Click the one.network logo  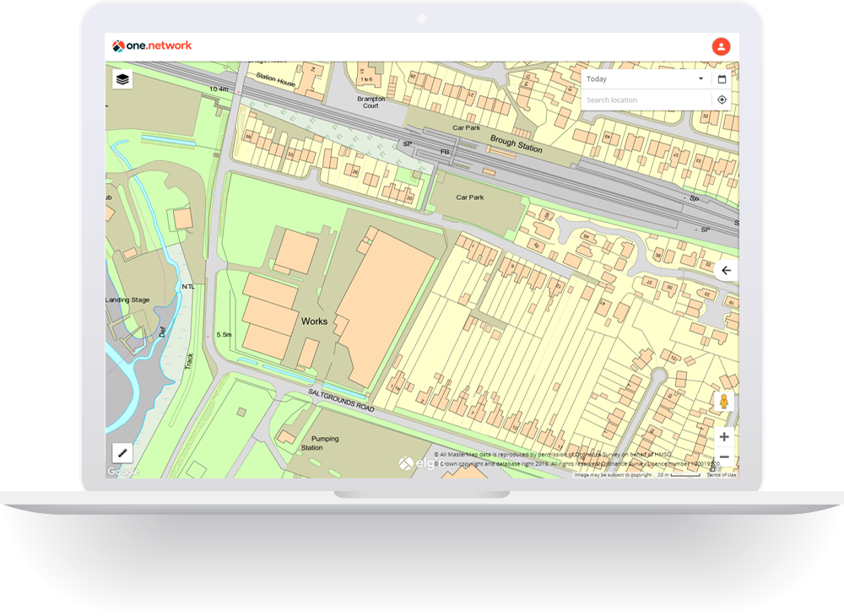(153, 46)
